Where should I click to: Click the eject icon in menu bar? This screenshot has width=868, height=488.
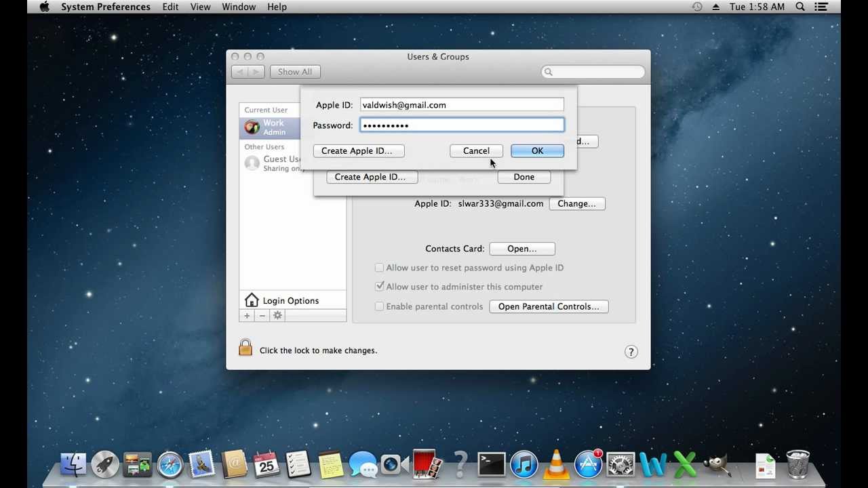tap(716, 7)
